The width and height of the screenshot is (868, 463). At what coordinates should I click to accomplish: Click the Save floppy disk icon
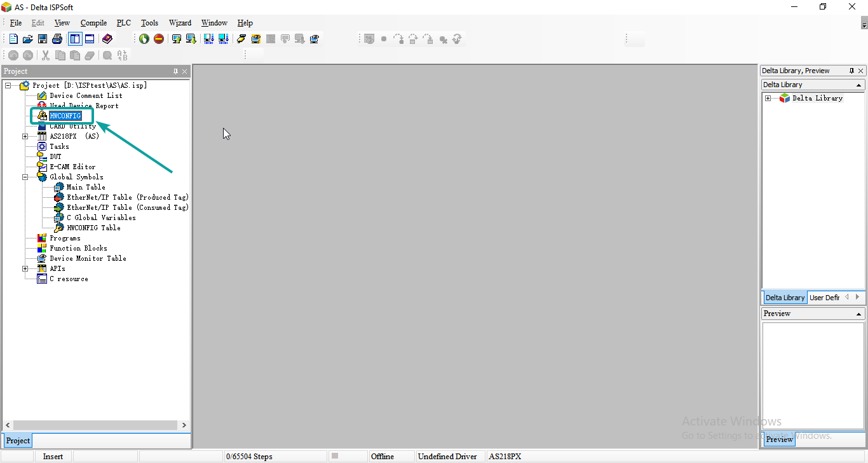click(x=43, y=39)
